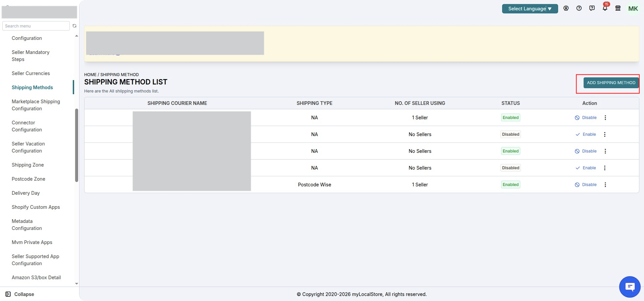Collapse the sidebar menu
The height and width of the screenshot is (301, 644).
[x=20, y=294]
